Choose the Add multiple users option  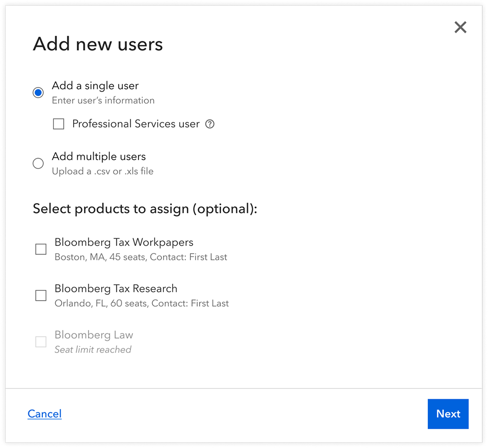(x=38, y=163)
